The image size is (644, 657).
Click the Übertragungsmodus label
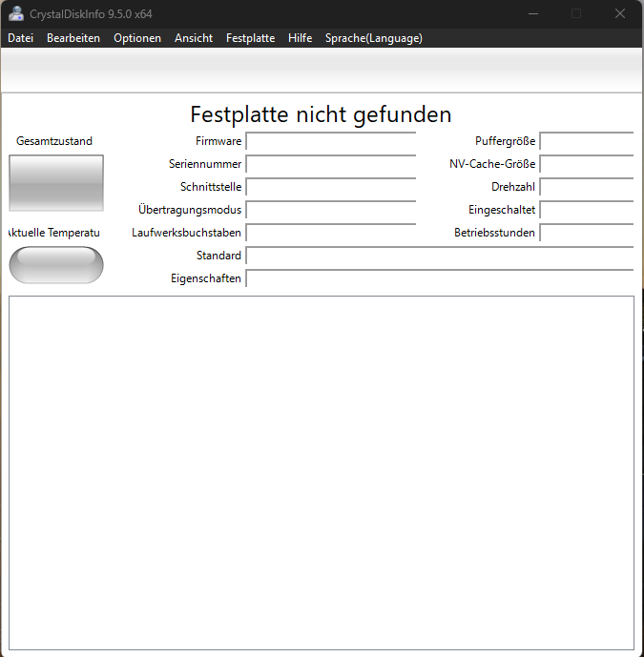pos(190,210)
